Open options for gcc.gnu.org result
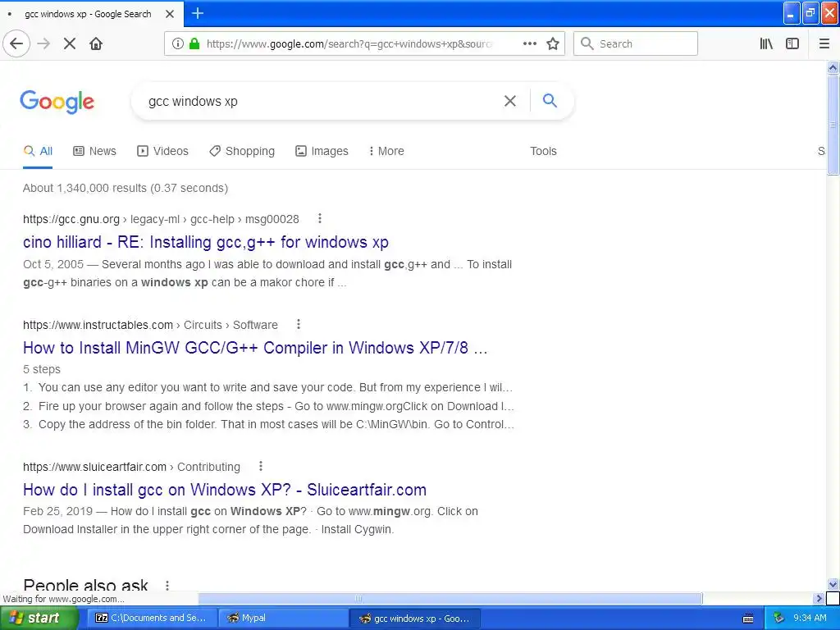 (x=320, y=218)
